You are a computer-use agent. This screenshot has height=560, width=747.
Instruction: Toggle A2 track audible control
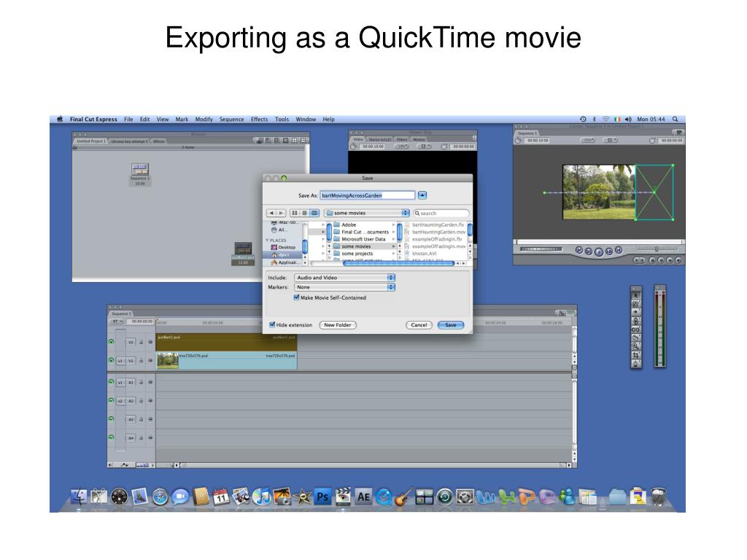111,400
